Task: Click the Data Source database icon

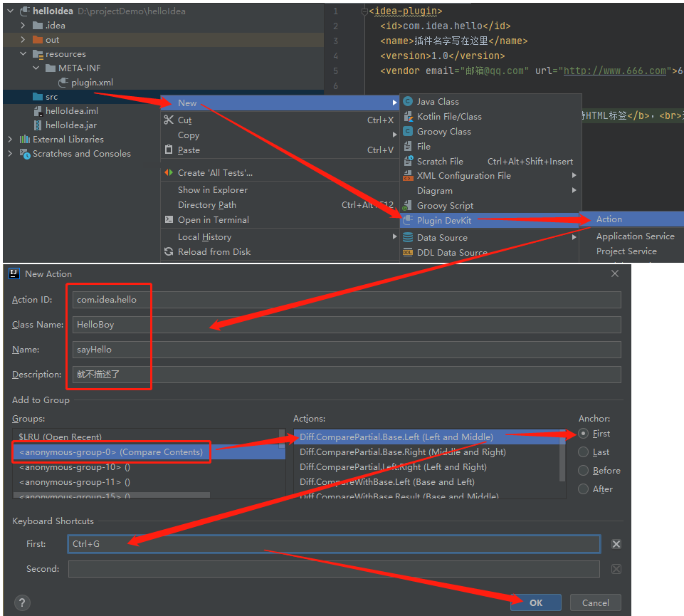Action: pos(408,237)
